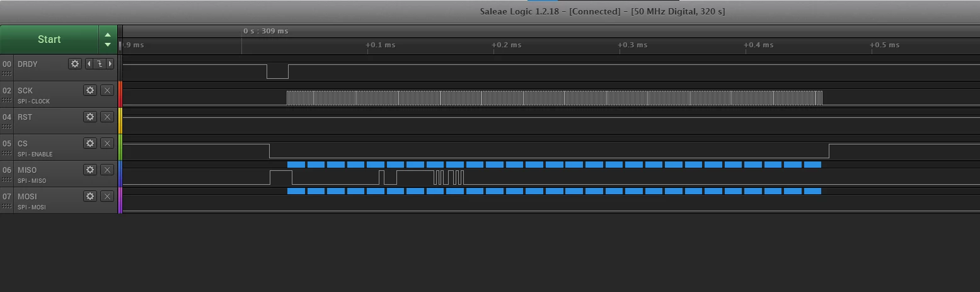
Task: Select the RST channel label
Action: pos(25,117)
